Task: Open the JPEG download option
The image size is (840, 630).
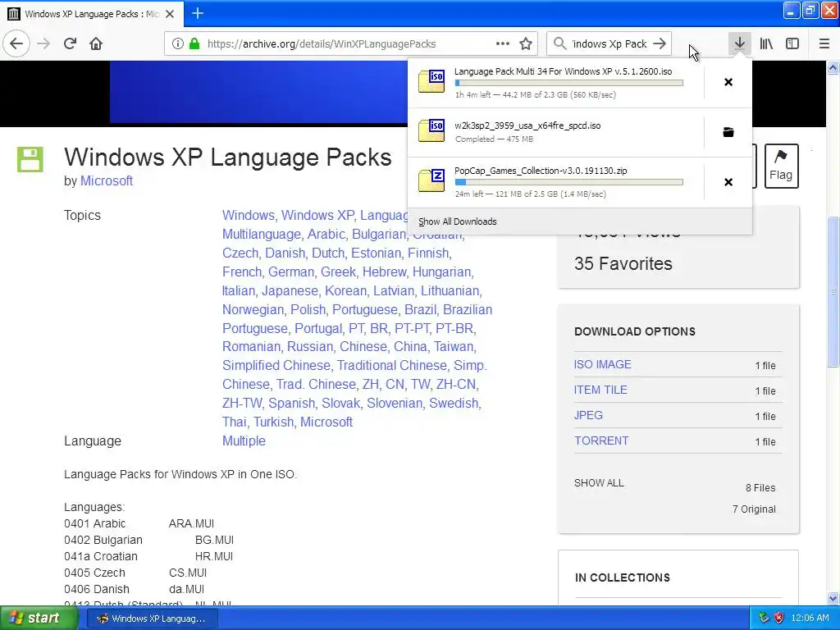Action: pos(588,415)
